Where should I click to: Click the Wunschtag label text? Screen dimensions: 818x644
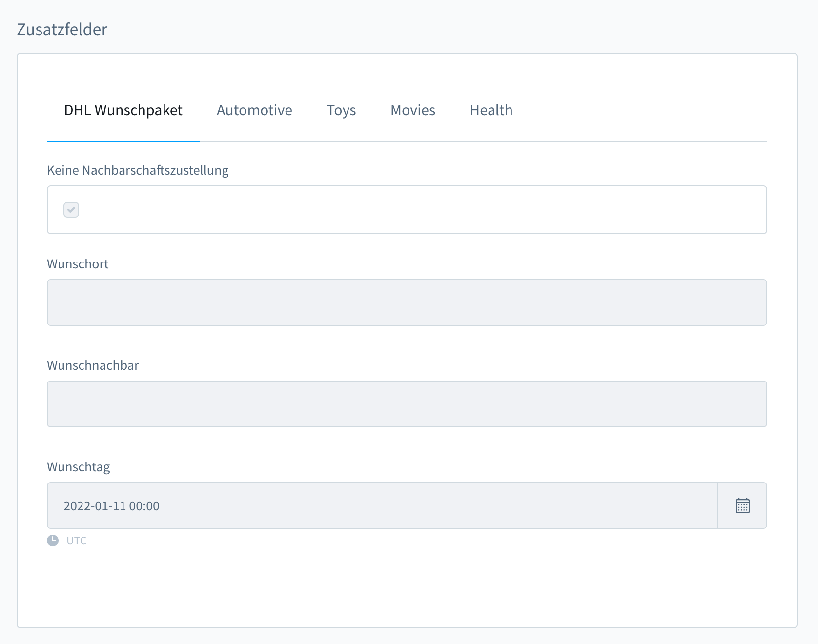point(78,467)
